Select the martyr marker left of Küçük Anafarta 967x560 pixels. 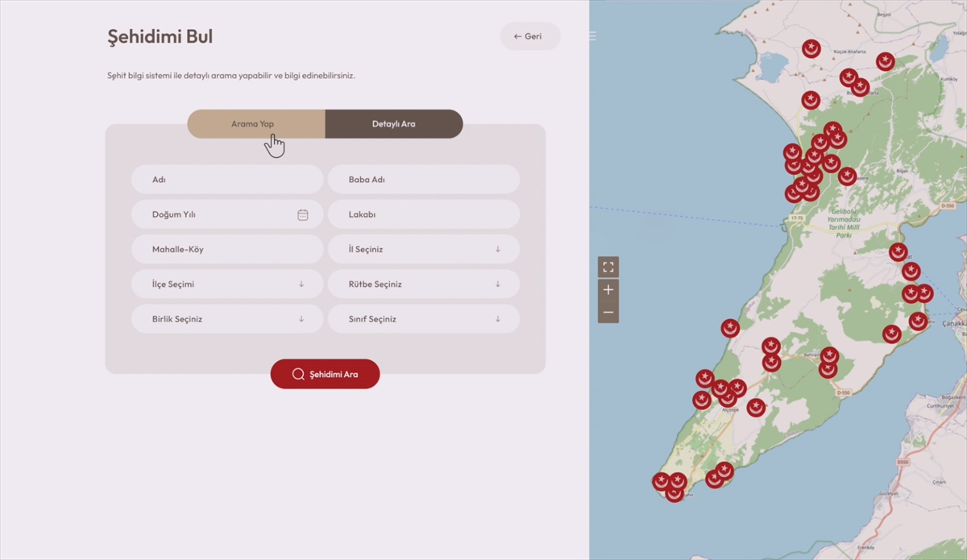pyautogui.click(x=811, y=49)
